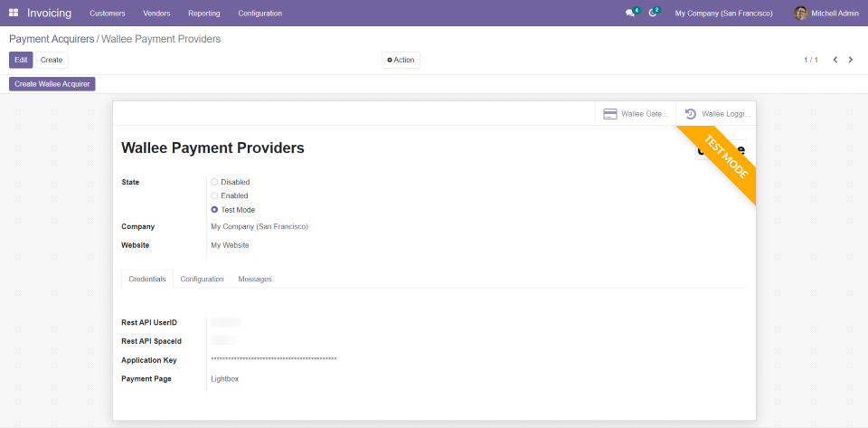Click the Payment Acquirers breadcrumb link
This screenshot has height=428, width=868.
pos(52,39)
